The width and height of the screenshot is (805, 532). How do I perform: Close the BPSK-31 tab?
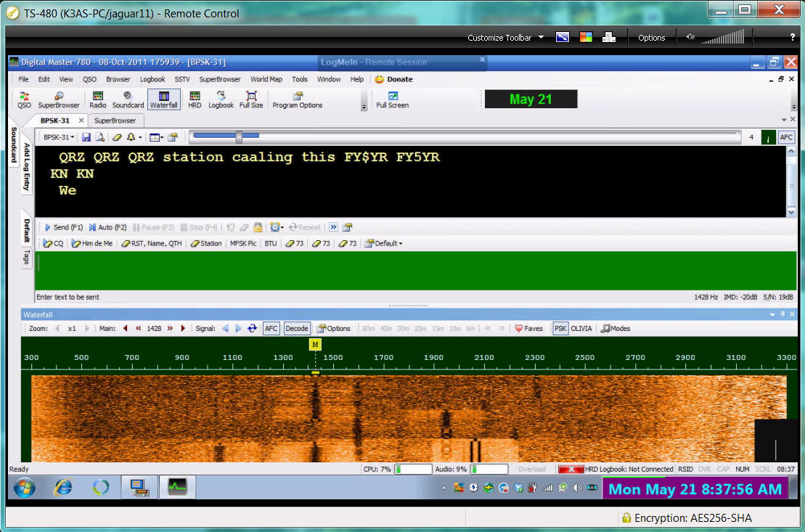tap(81, 120)
